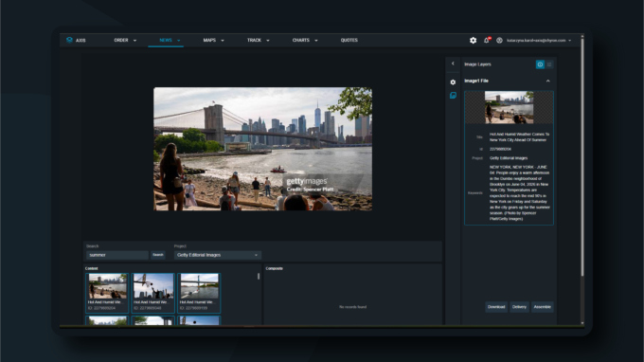
Task: Collapse the side panel with the back chevron
Action: tap(453, 63)
